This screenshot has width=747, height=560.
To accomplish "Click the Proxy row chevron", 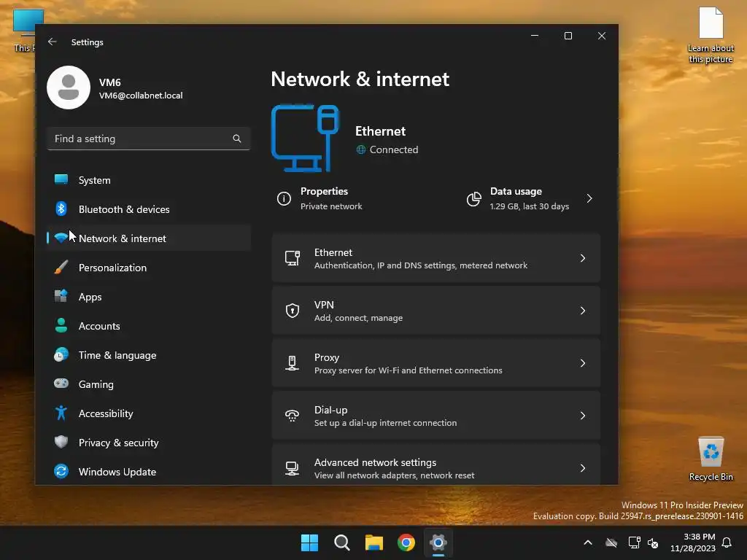I will pos(583,363).
